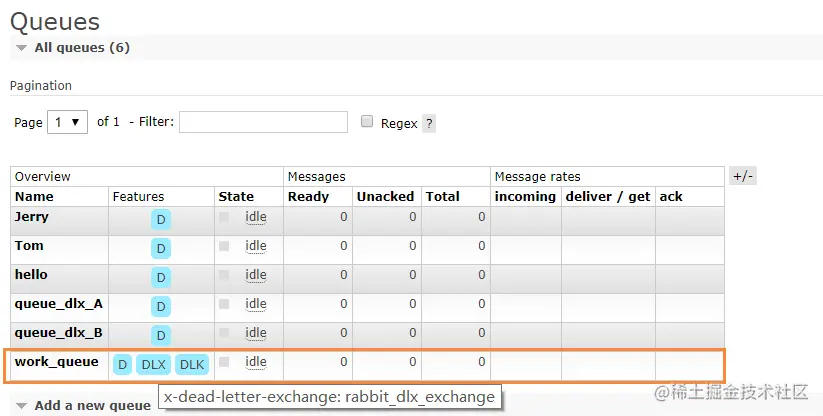Click the D badge for Jerry queue
Screen dimensions: 823x416
pyautogui.click(x=161, y=219)
